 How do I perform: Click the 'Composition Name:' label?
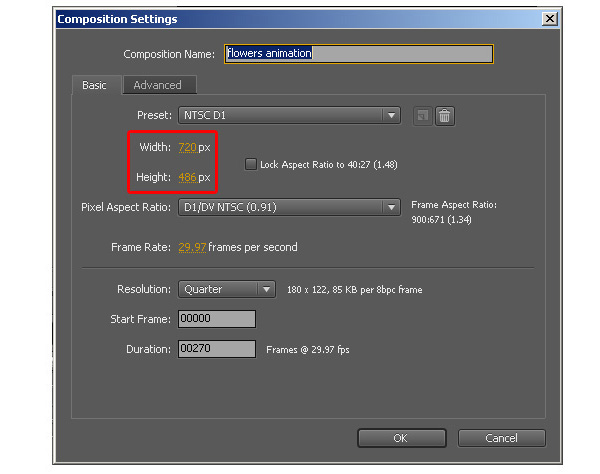point(169,54)
